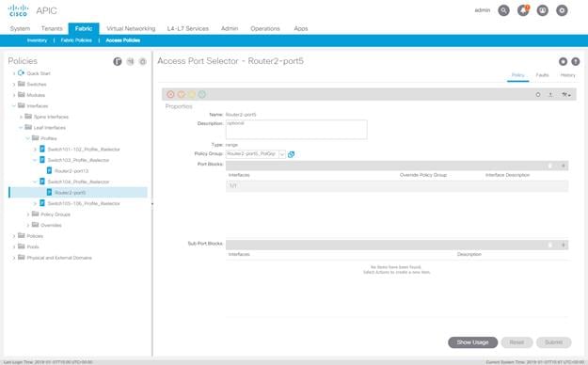Viewport: 588px width, 365px height.
Task: Open the user profile icon in header
Action: click(x=543, y=10)
